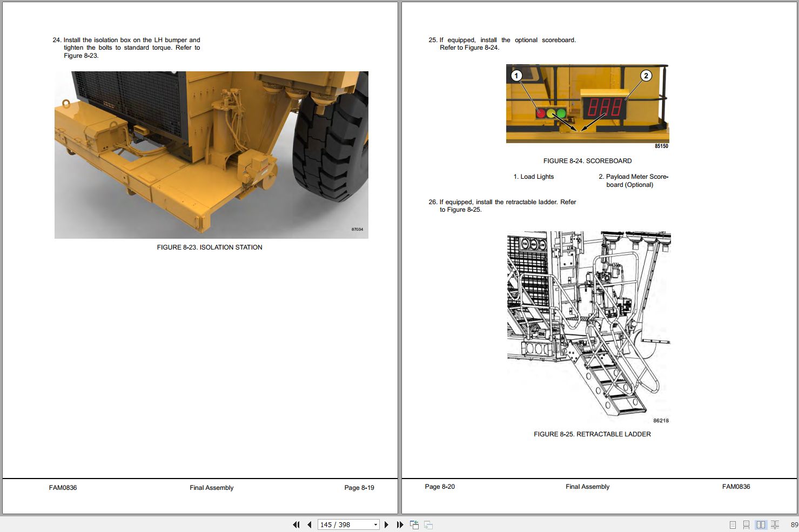Enable continuous page scrolling layout
799x532 pixels.
[x=746, y=524]
